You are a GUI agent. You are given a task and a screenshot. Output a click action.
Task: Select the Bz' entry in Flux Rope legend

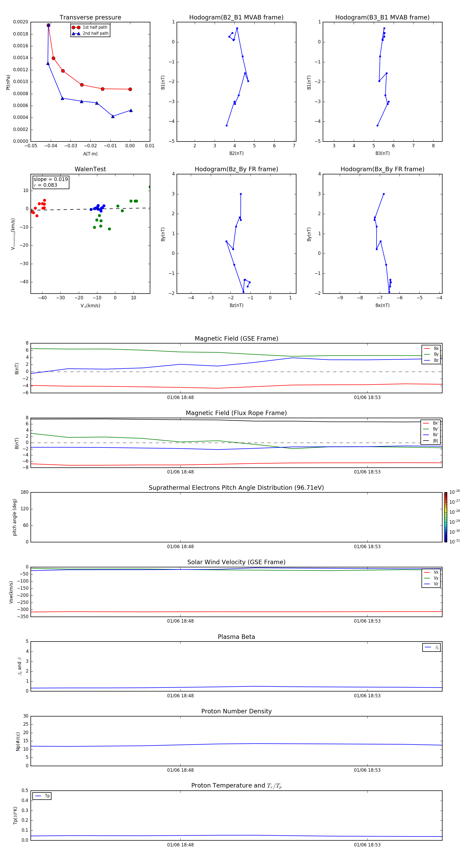[431, 435]
